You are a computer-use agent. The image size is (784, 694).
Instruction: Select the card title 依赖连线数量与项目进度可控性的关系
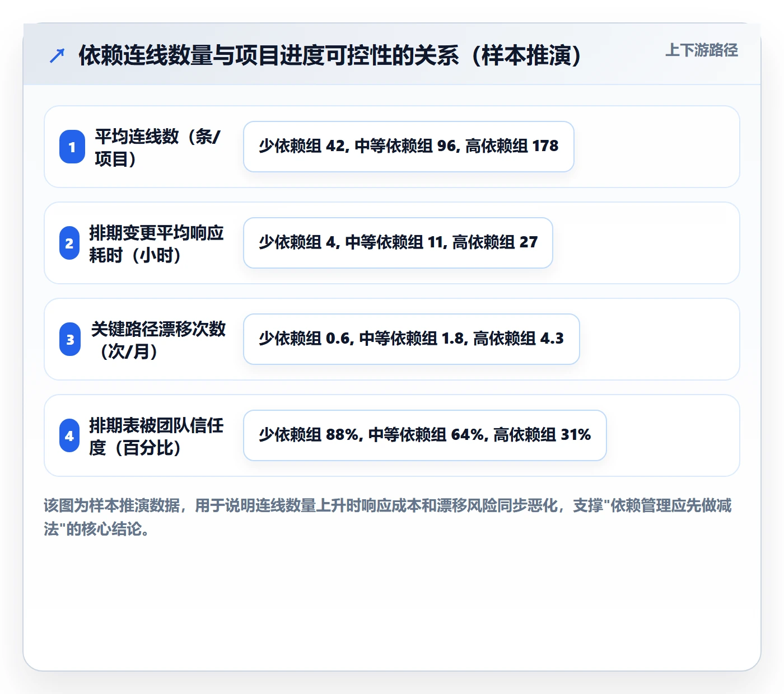point(330,55)
